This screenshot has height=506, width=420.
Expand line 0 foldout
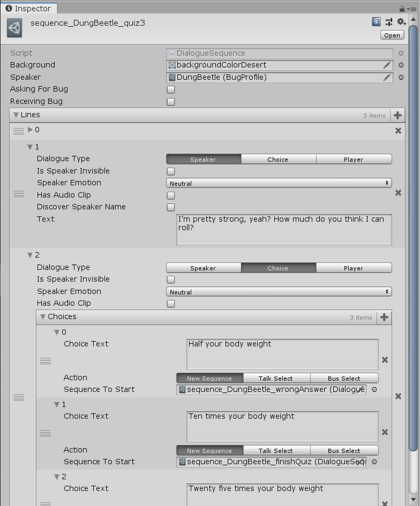pyautogui.click(x=30, y=130)
